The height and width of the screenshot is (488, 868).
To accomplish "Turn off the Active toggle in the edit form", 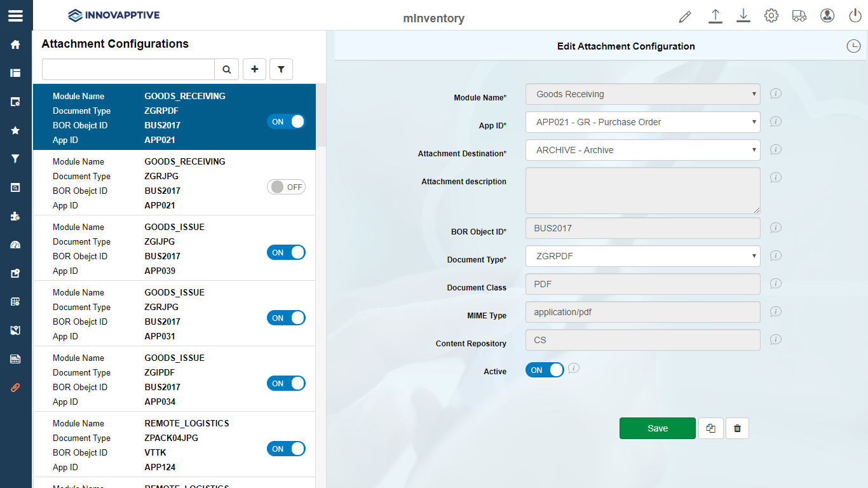I will (545, 369).
